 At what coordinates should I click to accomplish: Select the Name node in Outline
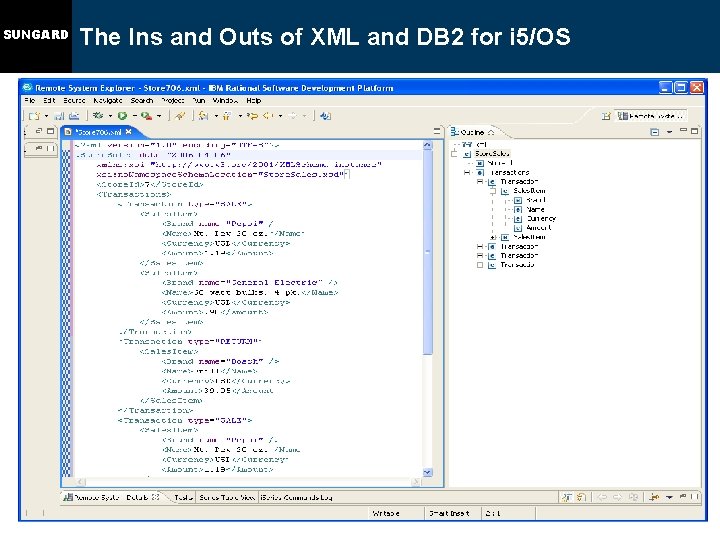tap(535, 209)
